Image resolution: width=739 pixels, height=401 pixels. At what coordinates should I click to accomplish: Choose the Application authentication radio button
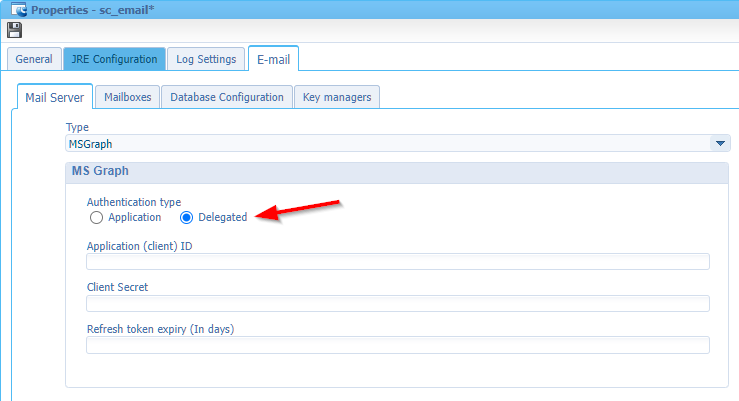96,217
